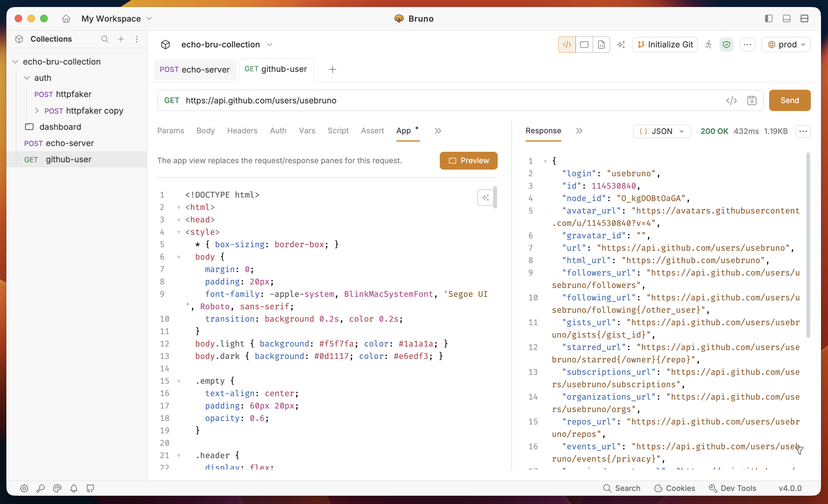Click the Preview button
The height and width of the screenshot is (504, 828).
click(x=468, y=161)
